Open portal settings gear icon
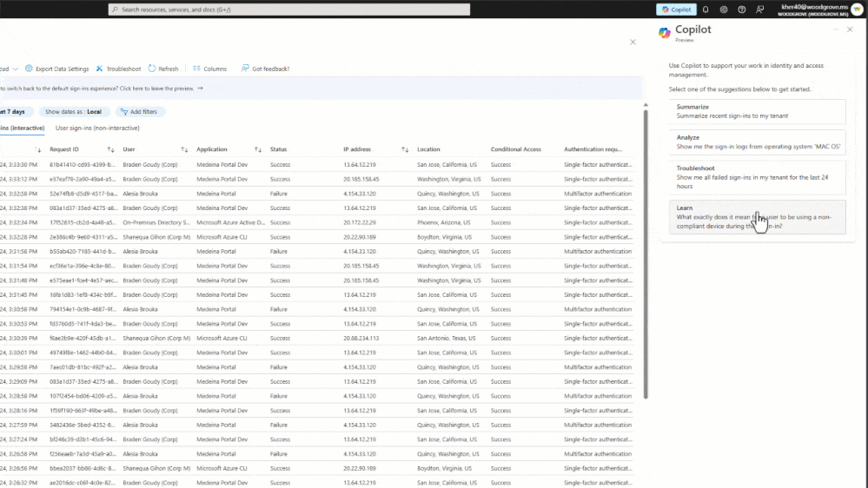This screenshot has width=868, height=488. (x=724, y=10)
